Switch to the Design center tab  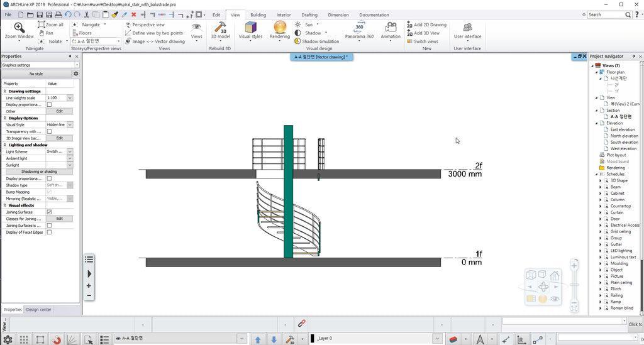(38, 310)
